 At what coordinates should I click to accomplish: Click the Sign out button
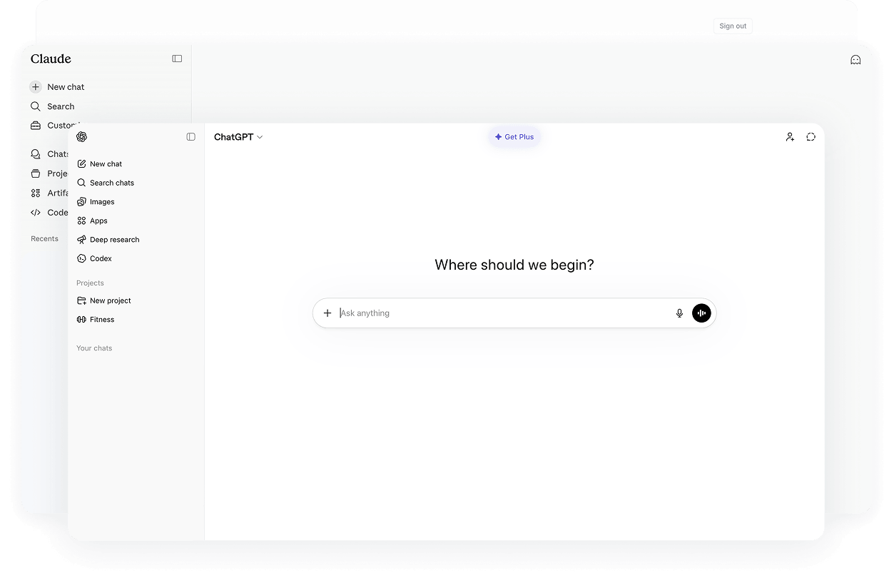pyautogui.click(x=733, y=26)
